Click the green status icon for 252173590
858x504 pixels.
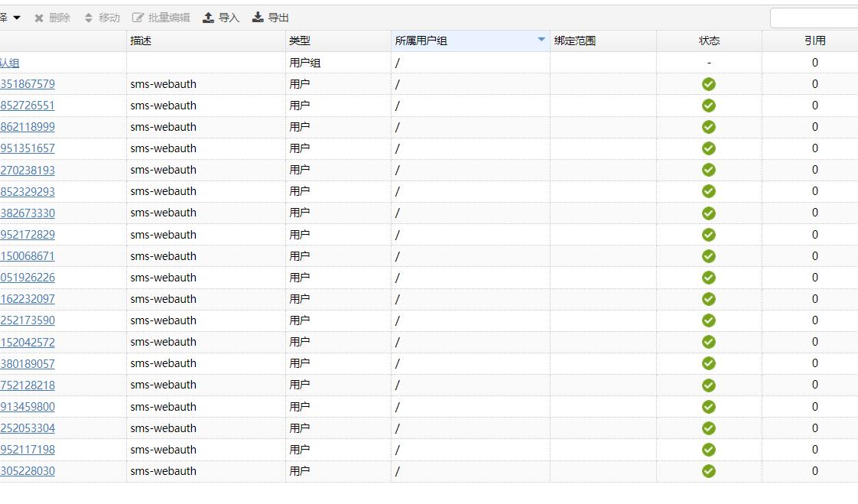[x=709, y=320]
